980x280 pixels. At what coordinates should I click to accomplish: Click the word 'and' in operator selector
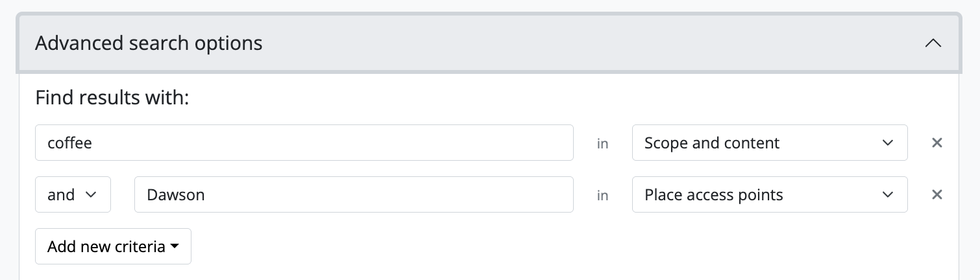coord(61,195)
